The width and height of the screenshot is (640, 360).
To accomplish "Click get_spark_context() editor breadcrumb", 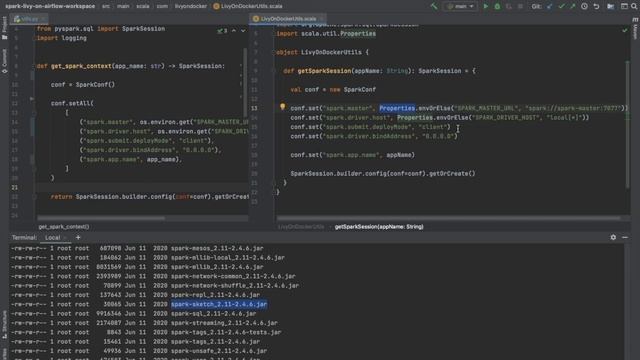I will click(64, 227).
